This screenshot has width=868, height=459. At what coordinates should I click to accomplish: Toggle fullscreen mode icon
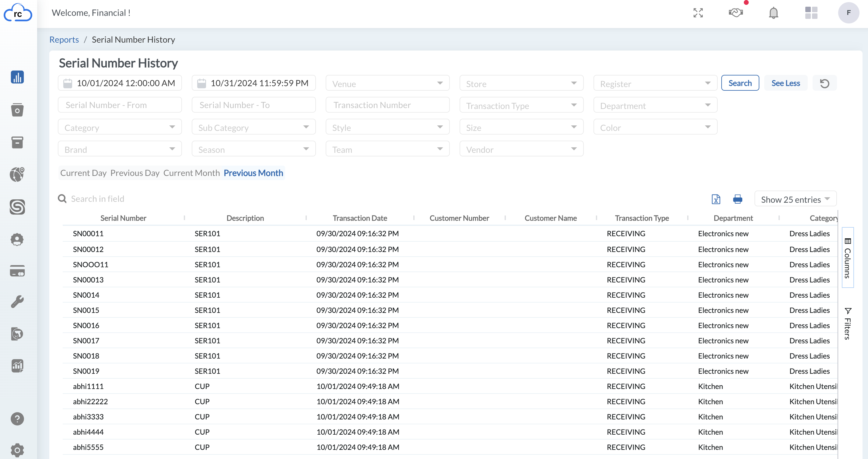698,13
